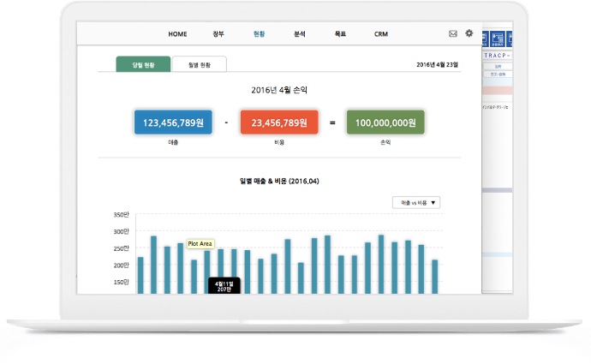Image resolution: width=591 pixels, height=364 pixels.
Task: Go to the HOME menu
Action: pos(177,34)
